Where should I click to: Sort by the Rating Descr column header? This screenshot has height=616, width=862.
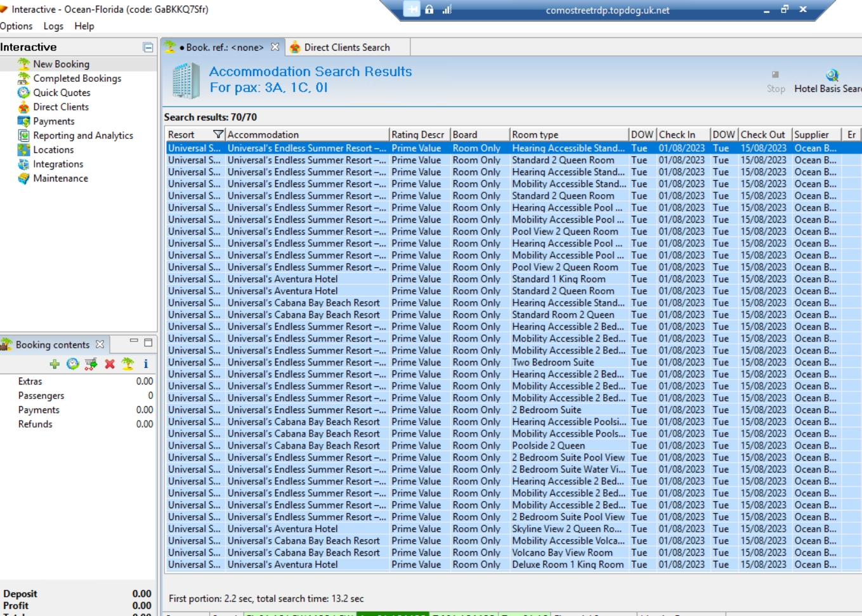pyautogui.click(x=419, y=134)
